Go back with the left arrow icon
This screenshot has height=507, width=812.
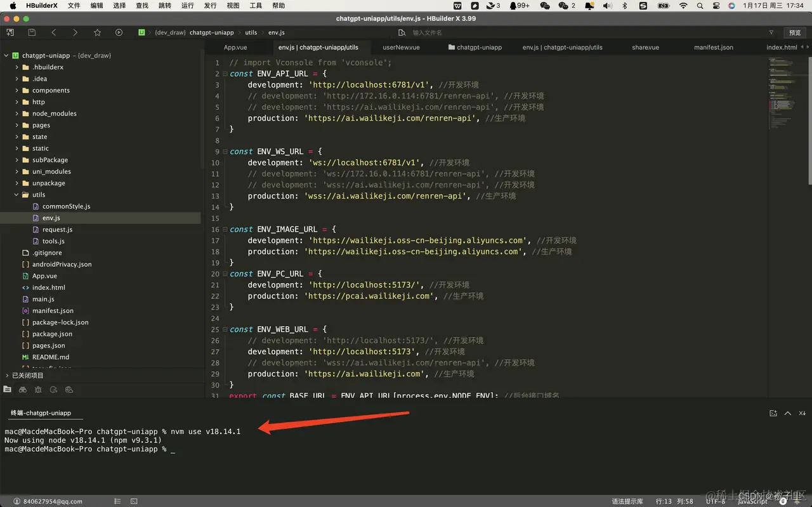[x=54, y=32]
